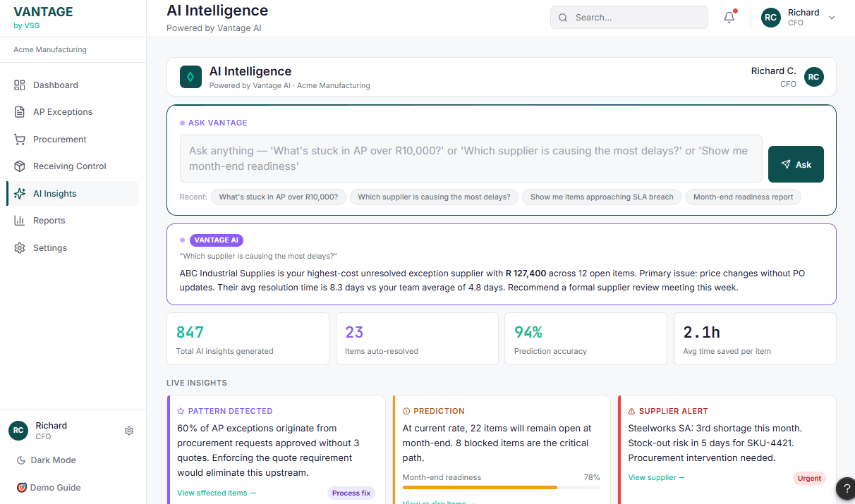Open the 'Month-end readiness report' suggestion chip
The image size is (855, 504).
point(743,197)
